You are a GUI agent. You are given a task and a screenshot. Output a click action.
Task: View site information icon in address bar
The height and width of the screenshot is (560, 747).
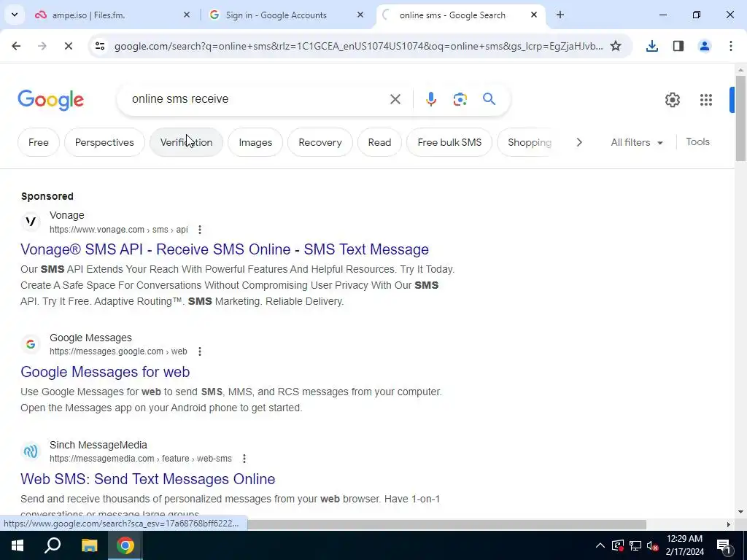(x=99, y=46)
